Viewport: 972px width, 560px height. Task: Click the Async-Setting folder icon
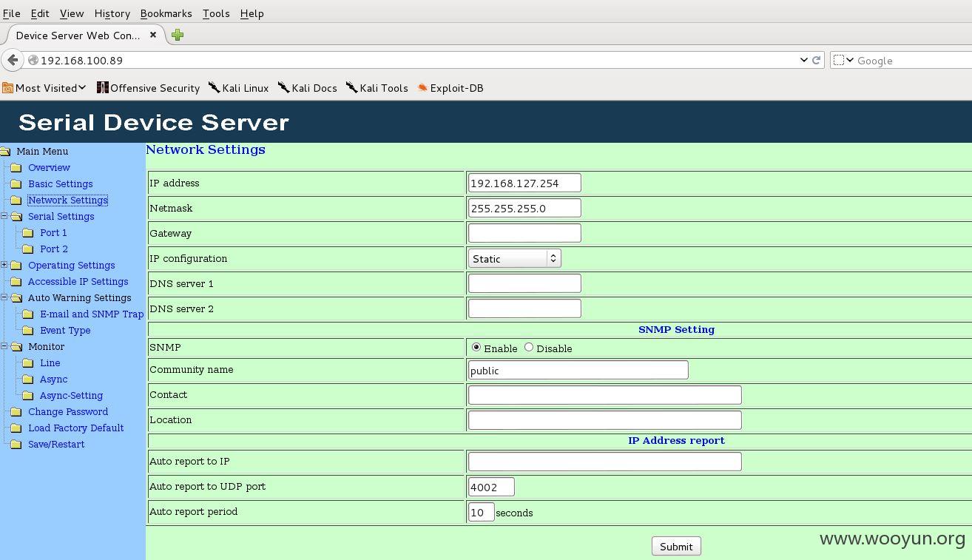point(28,396)
